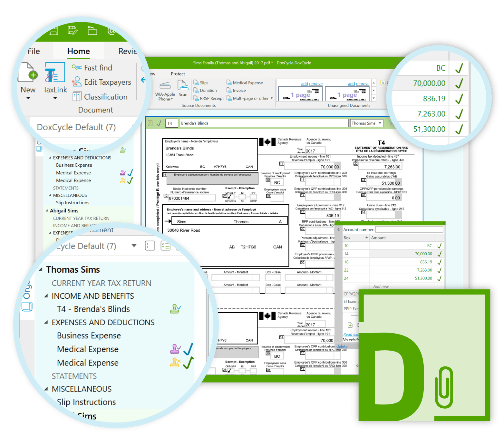504x446 pixels.
Task: Switch to the Home tab
Action: pyautogui.click(x=79, y=51)
